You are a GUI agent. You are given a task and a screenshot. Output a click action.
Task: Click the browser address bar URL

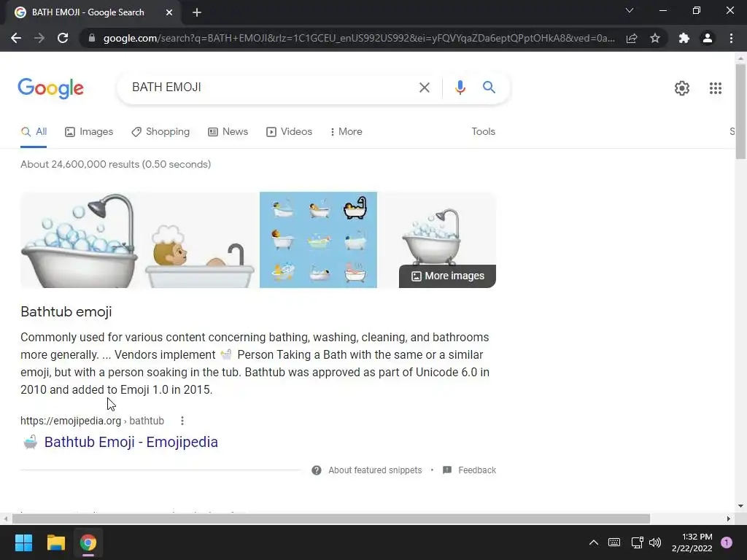pos(359,38)
